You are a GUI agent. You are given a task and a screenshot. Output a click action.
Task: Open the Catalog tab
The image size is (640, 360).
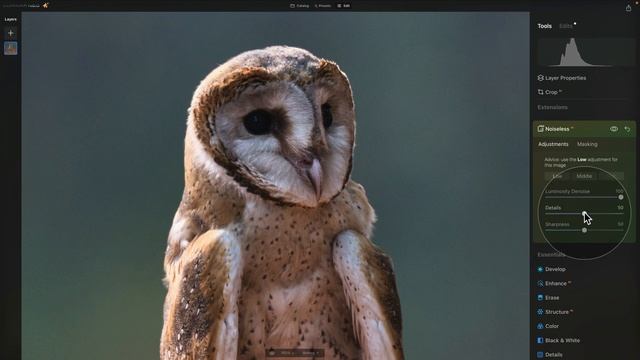pyautogui.click(x=300, y=6)
